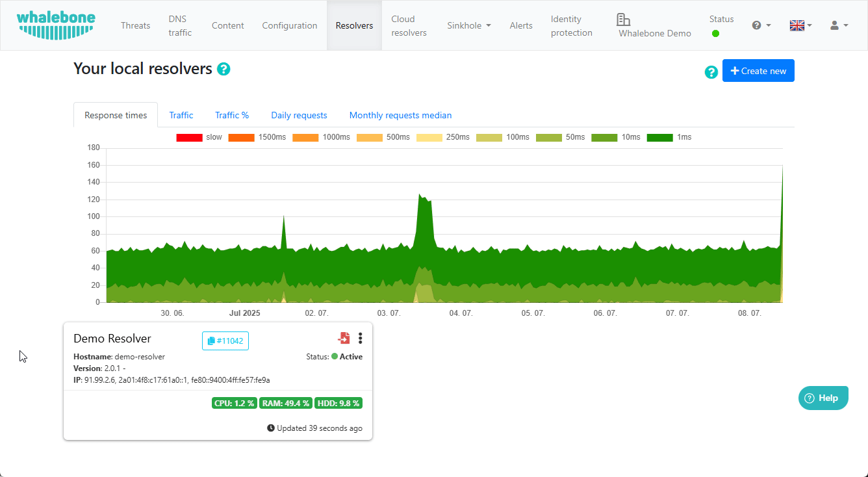The image size is (868, 477).
Task: Click the Whalebone Demo organization icon
Action: 624,19
